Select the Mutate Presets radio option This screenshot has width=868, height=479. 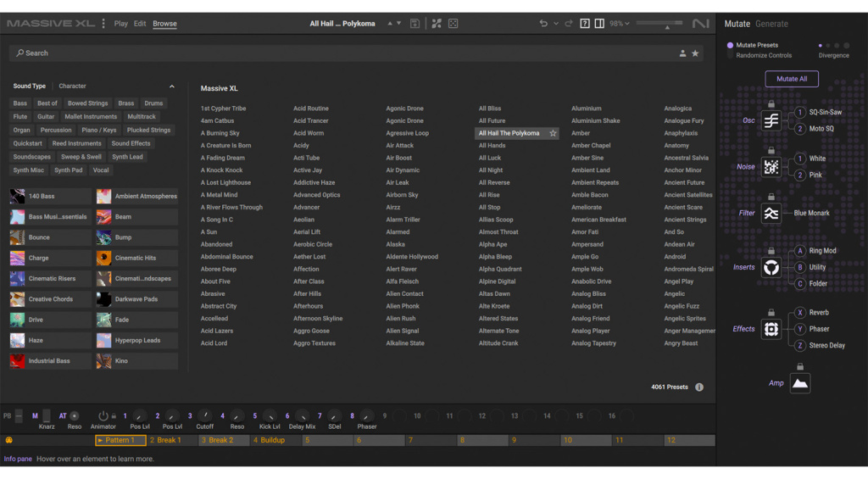pyautogui.click(x=730, y=46)
